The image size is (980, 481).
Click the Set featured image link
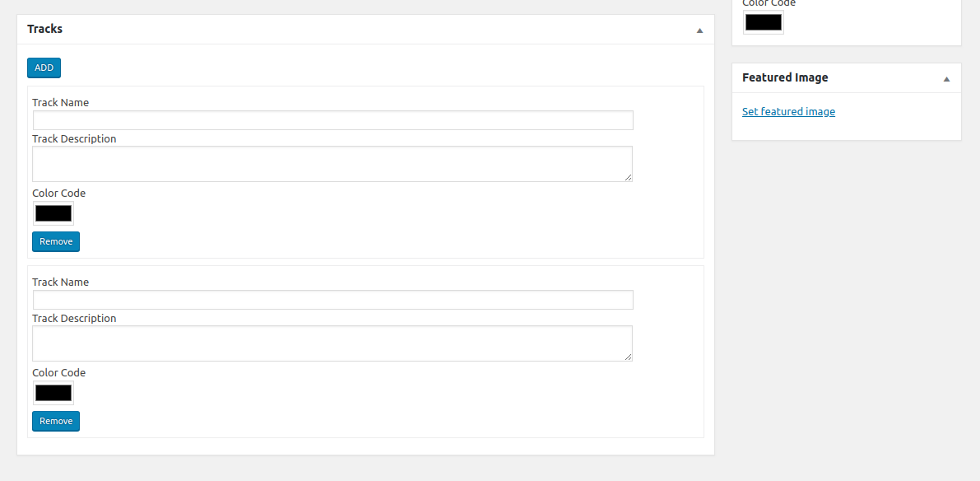click(x=788, y=112)
